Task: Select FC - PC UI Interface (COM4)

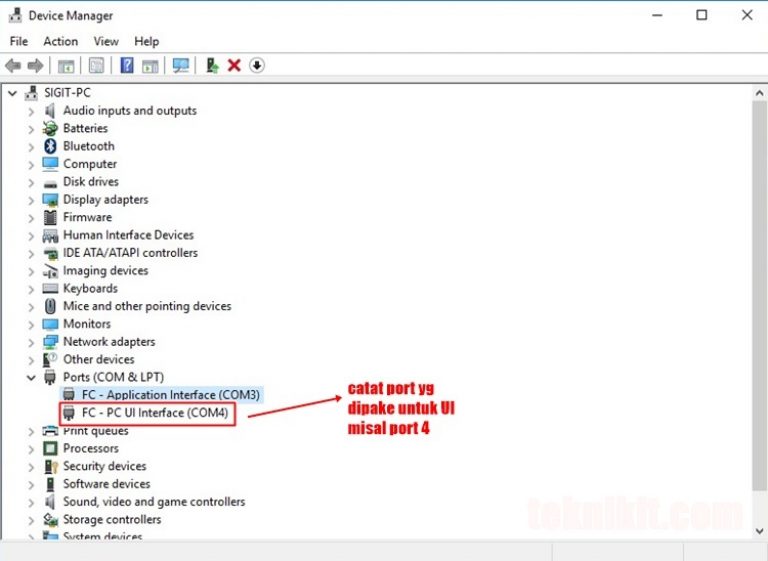Action: click(155, 413)
